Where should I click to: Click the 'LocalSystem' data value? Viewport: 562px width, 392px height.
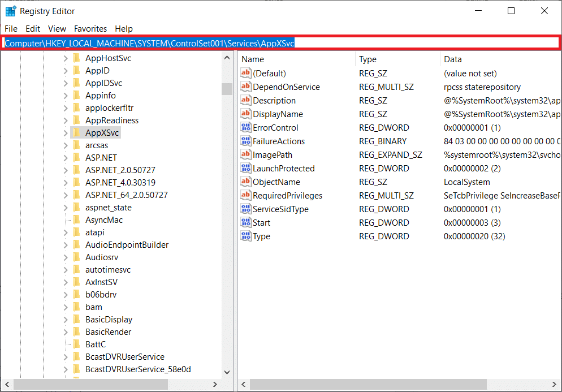click(466, 182)
